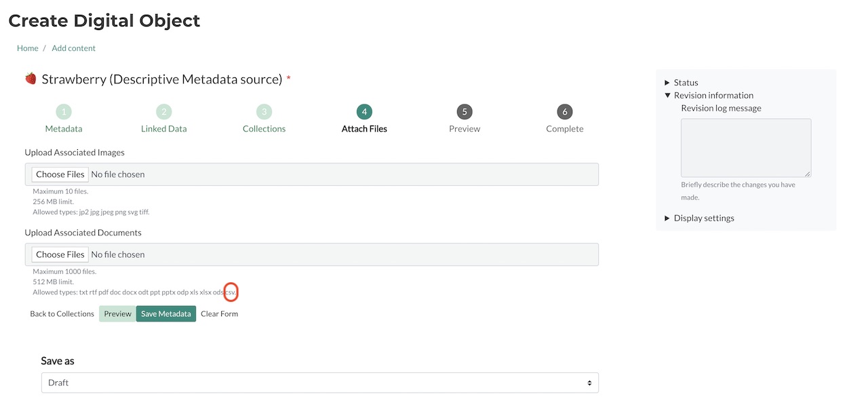
Task: Click Clear Form
Action: click(219, 314)
